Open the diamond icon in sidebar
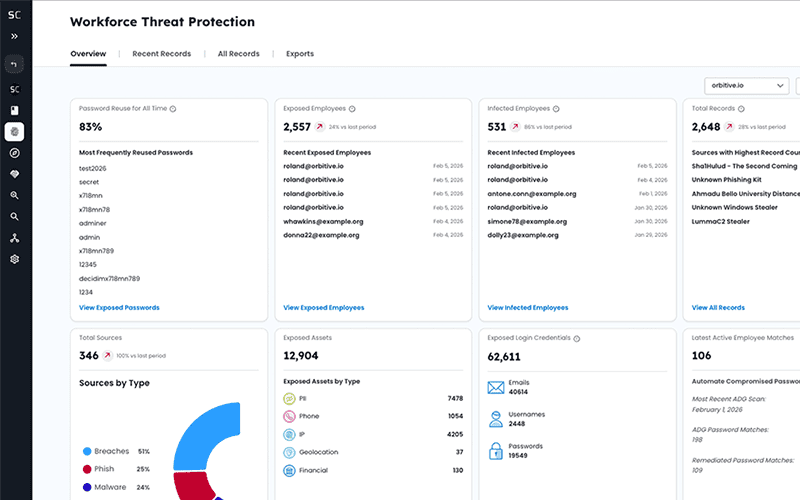Image resolution: width=800 pixels, height=500 pixels. point(14,174)
